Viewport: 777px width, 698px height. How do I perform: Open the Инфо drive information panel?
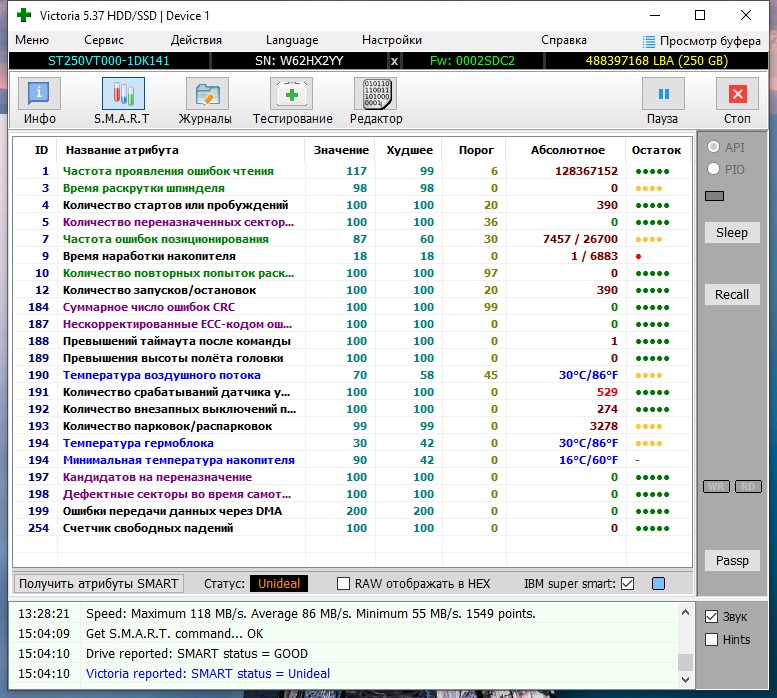point(39,94)
